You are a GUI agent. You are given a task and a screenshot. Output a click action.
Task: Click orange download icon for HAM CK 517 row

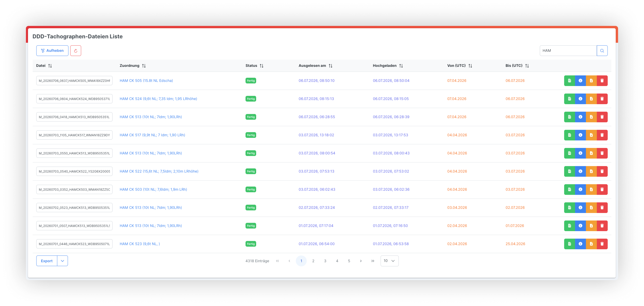[x=591, y=135]
